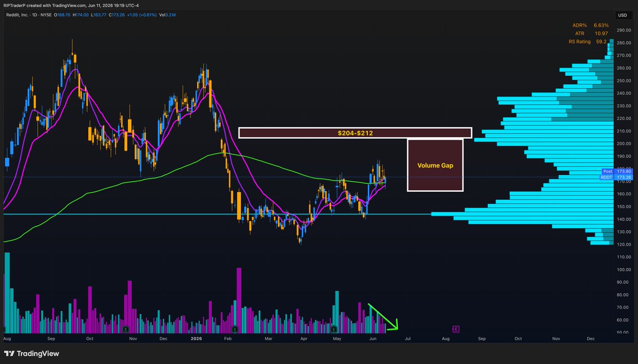Click the 260.00 price axis label
638x364 pixels.
[x=623, y=68]
